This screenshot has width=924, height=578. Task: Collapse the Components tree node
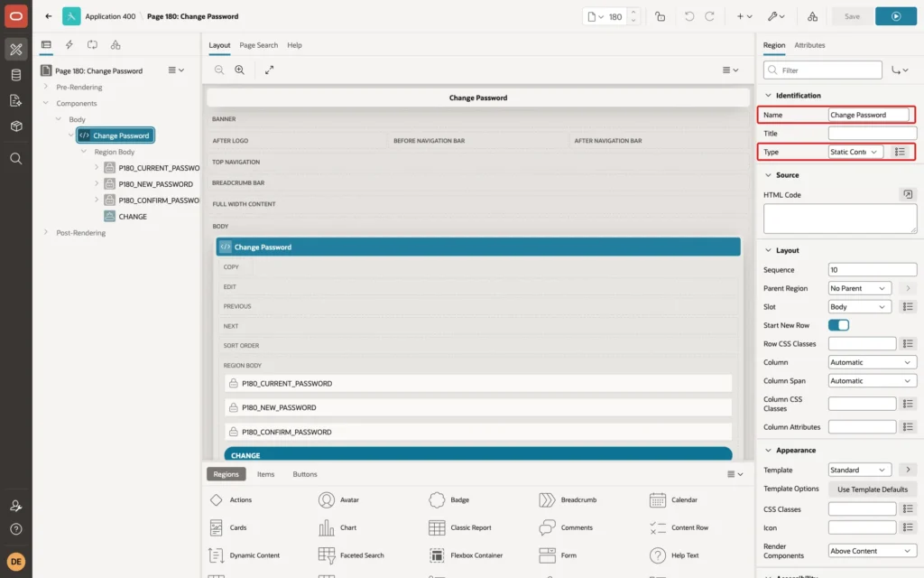(46, 103)
